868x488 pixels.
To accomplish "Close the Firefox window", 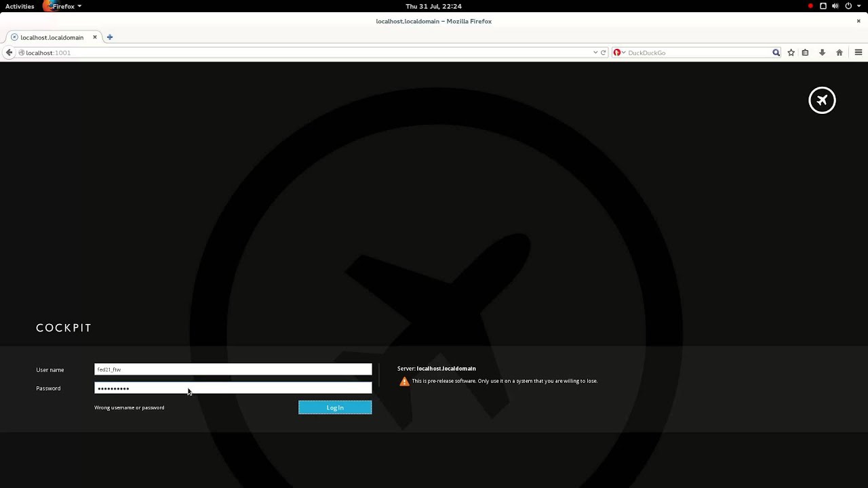I will (859, 21).
